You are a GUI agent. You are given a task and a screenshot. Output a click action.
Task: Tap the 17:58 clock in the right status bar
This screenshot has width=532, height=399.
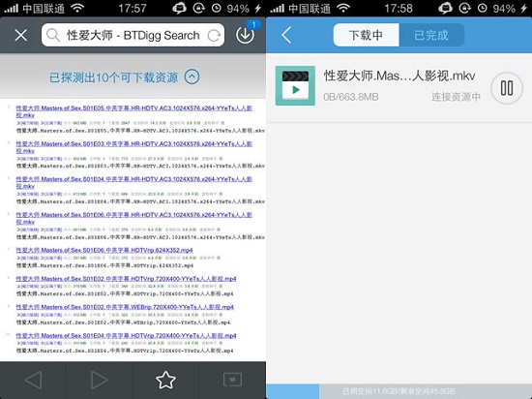tap(399, 8)
